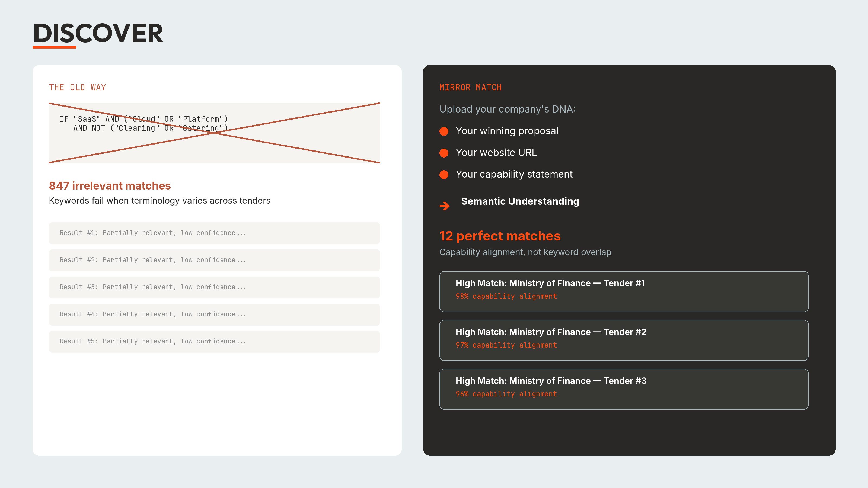The height and width of the screenshot is (488, 868).
Task: Click the Result #3 row
Action: pos(214,287)
